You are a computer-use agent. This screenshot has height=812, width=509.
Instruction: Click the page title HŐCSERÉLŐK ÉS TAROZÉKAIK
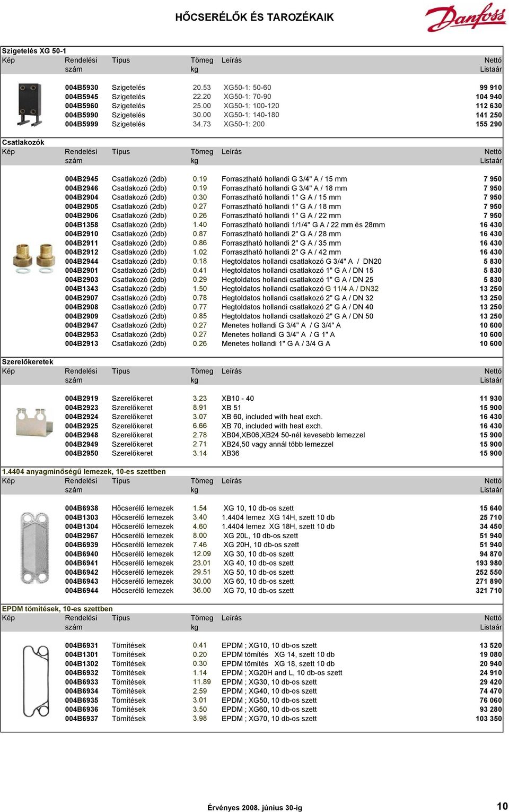coord(254,17)
